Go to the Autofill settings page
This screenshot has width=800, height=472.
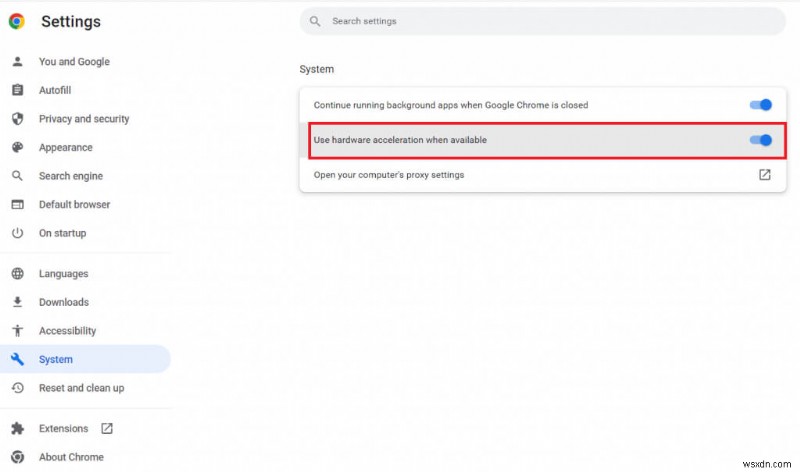click(55, 90)
